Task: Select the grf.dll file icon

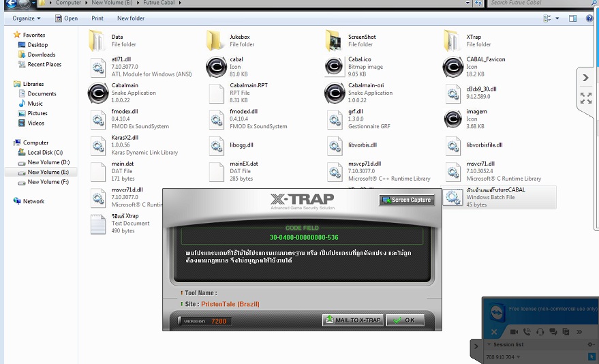Action: 335,119
